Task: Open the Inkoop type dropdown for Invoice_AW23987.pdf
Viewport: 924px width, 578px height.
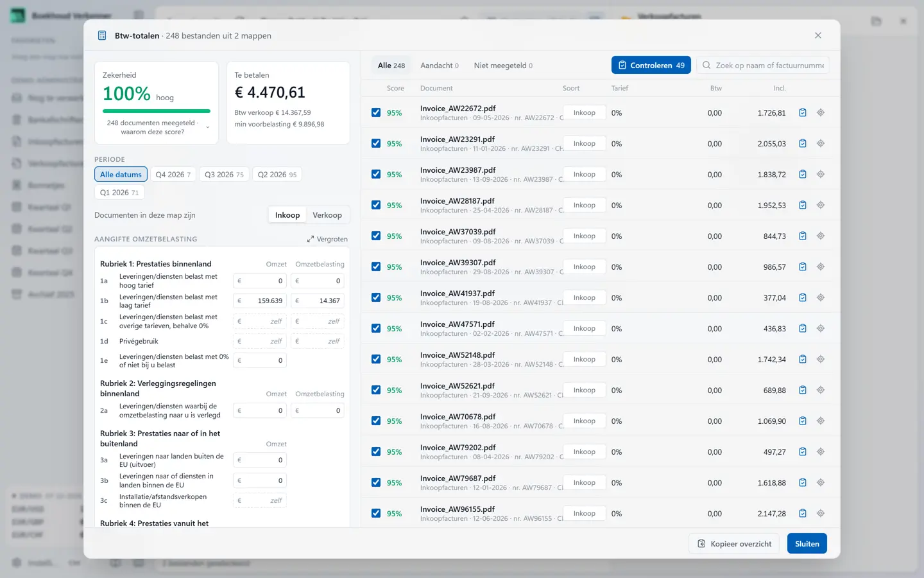Action: click(585, 174)
